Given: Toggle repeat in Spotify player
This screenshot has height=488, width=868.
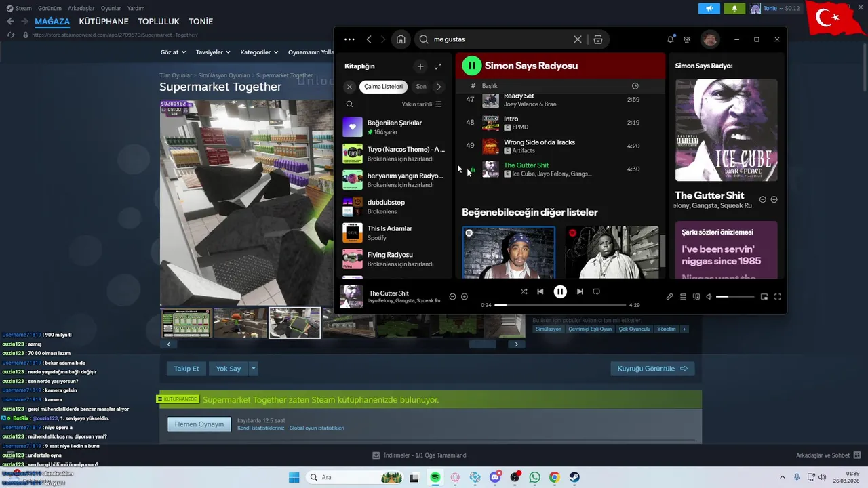Looking at the screenshot, I should click(x=596, y=291).
